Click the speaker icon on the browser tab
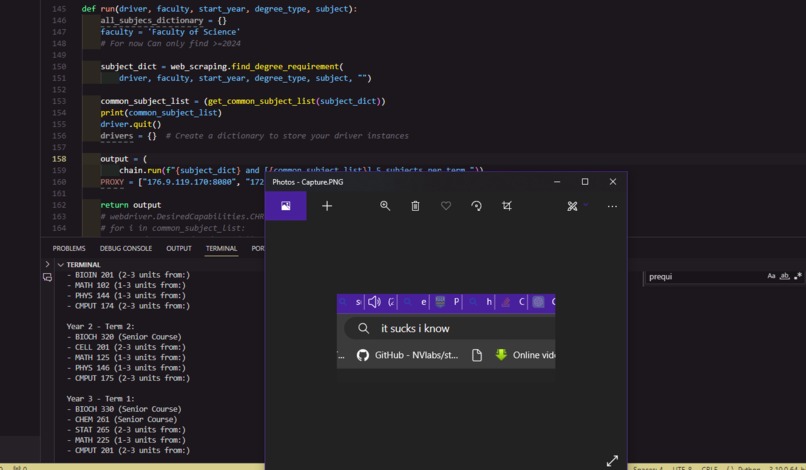 374,302
